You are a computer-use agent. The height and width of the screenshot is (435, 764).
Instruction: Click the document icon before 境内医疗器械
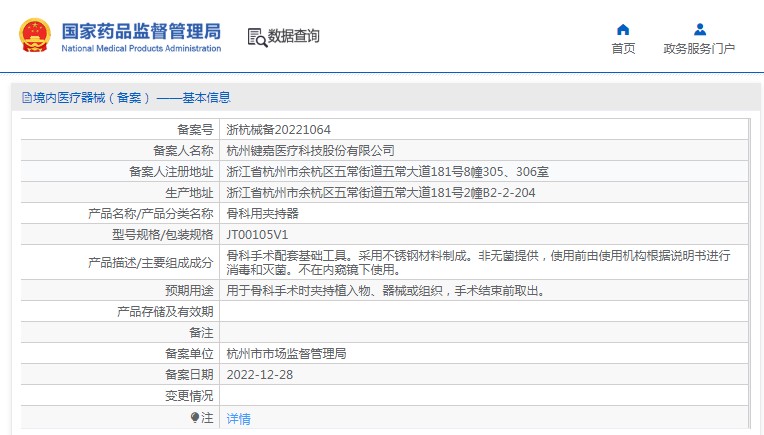(27, 97)
